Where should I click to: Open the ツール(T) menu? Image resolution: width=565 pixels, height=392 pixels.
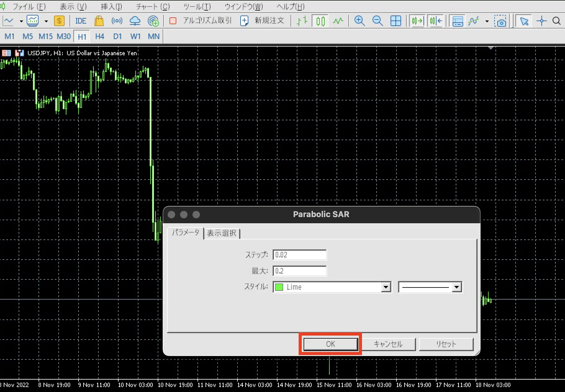pyautogui.click(x=197, y=7)
